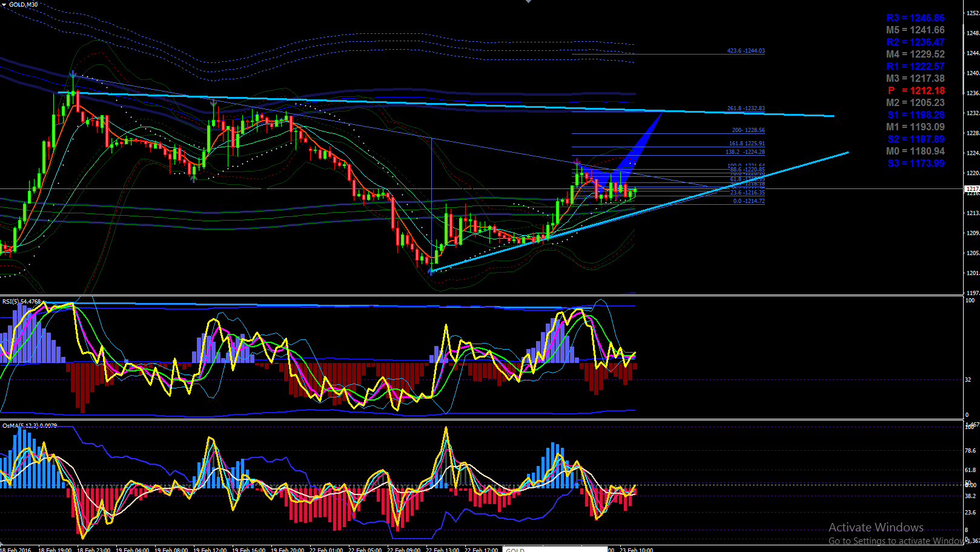Click the RSI(5) indicator window label

[x=21, y=301]
